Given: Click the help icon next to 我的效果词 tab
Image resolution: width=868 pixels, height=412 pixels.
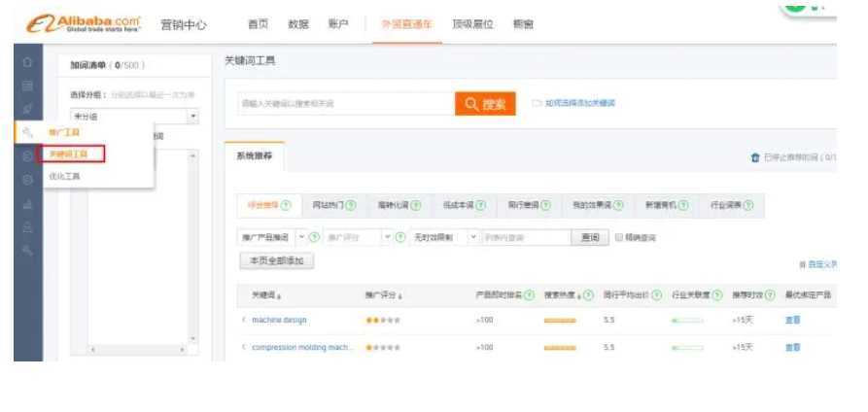Looking at the screenshot, I should 618,205.
